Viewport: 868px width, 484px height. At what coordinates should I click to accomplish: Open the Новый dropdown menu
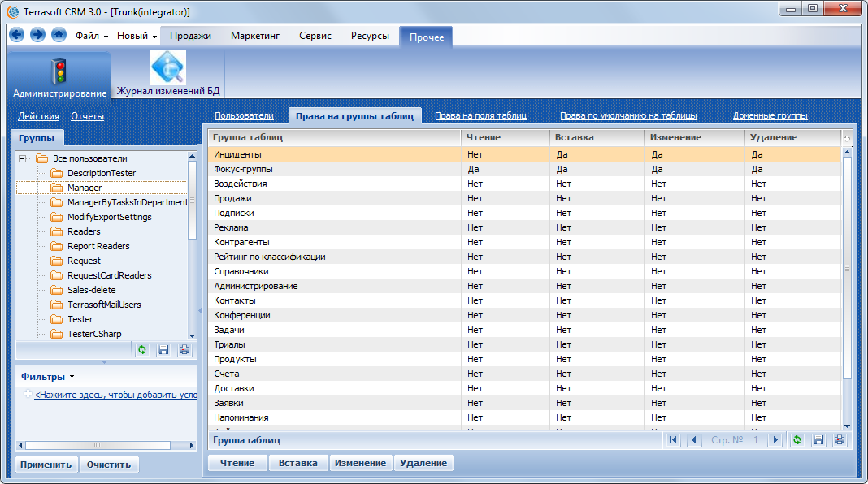137,36
